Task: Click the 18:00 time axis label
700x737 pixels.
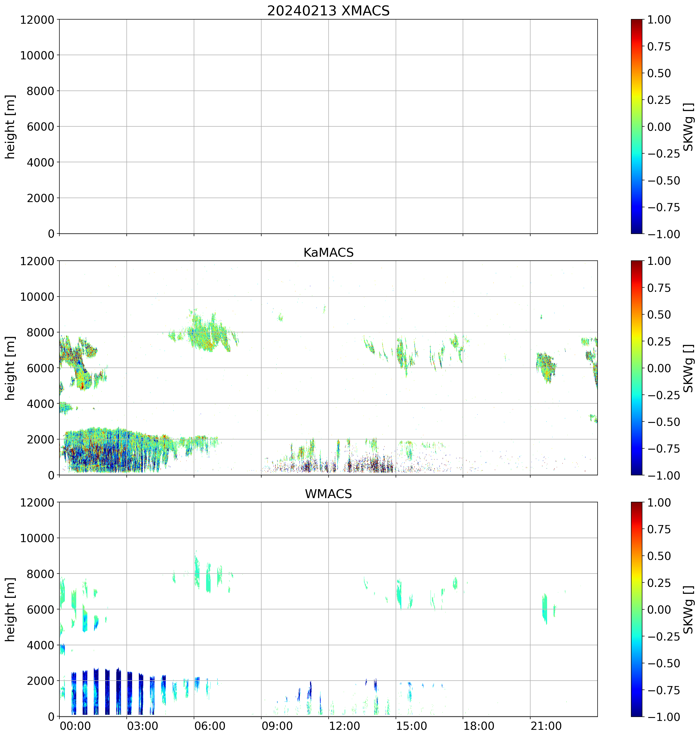Action: 479,726
